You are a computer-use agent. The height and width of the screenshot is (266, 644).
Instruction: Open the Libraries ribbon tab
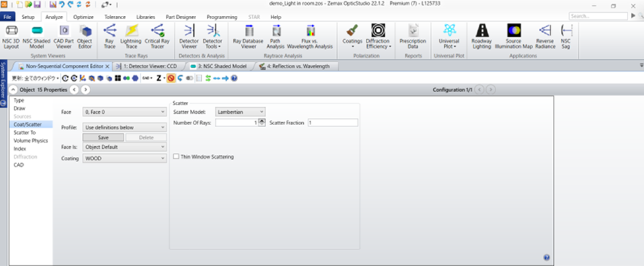(x=146, y=17)
